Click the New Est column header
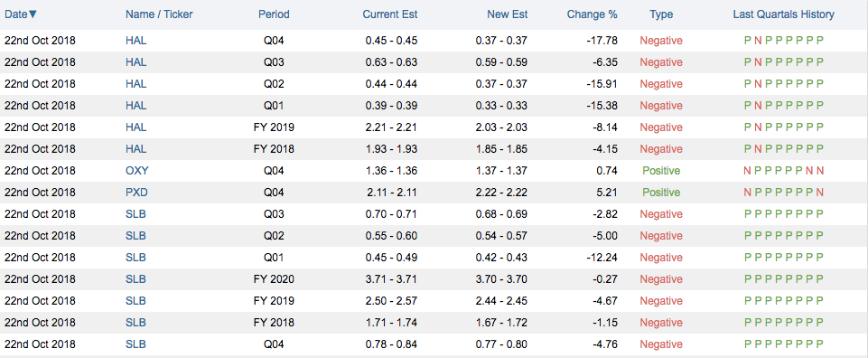Screen dimensions: 868x358 point(507,14)
